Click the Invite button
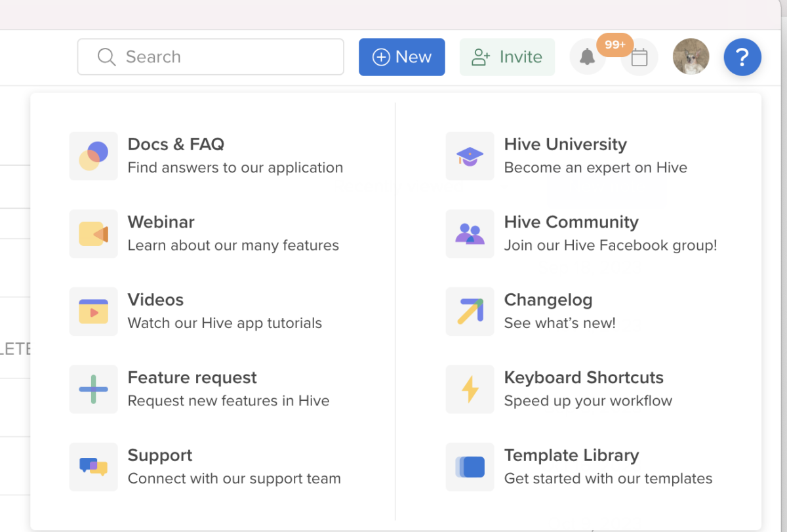This screenshot has height=532, width=787. tap(507, 57)
